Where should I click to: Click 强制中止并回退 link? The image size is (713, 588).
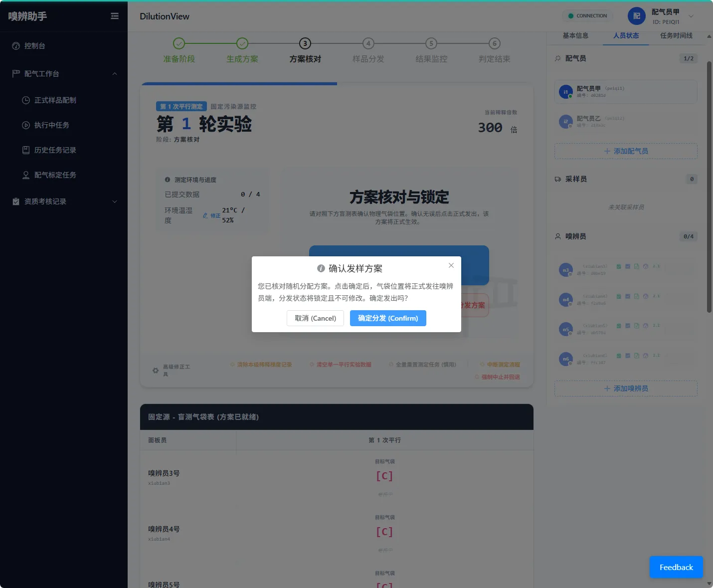(x=497, y=377)
